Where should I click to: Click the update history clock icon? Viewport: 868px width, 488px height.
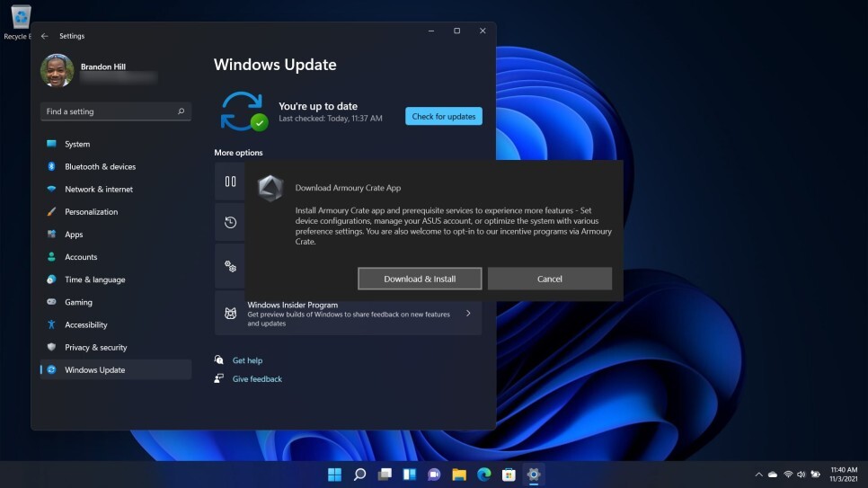(x=230, y=223)
